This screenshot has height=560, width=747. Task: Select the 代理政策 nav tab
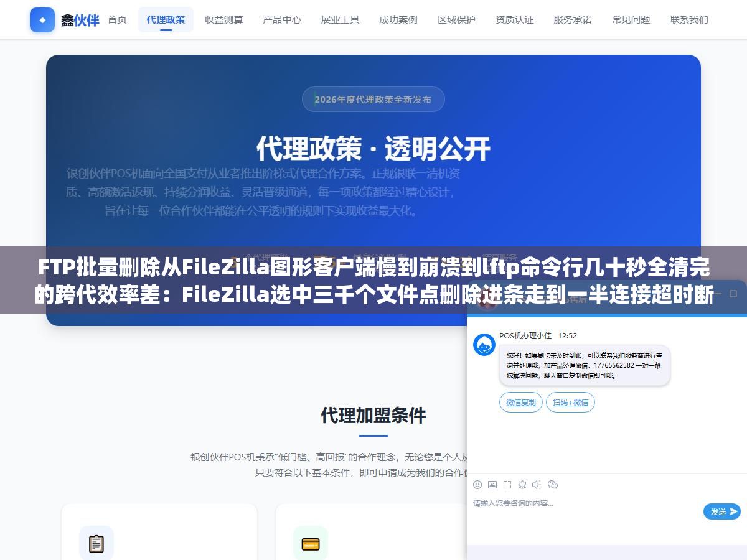[166, 19]
